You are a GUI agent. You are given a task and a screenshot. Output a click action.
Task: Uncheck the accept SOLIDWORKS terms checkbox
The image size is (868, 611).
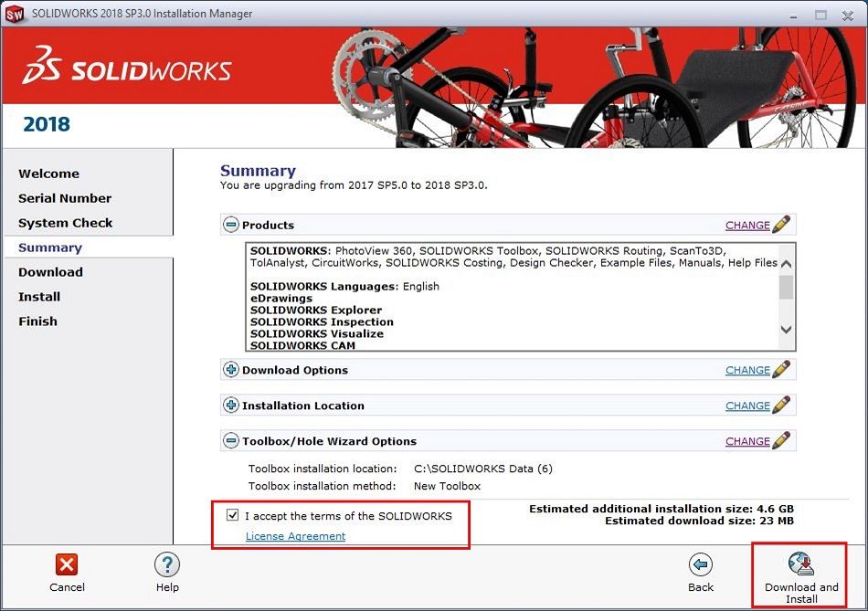[233, 516]
